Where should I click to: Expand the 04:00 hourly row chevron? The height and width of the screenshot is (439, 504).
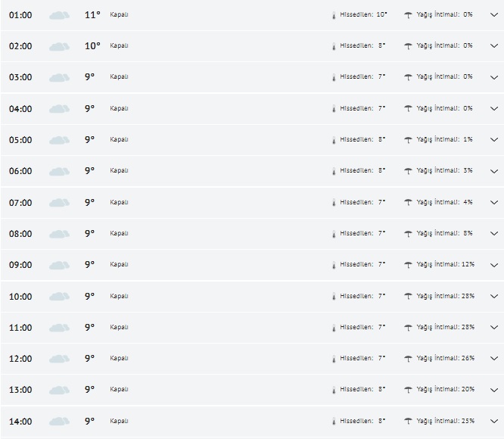tap(494, 109)
